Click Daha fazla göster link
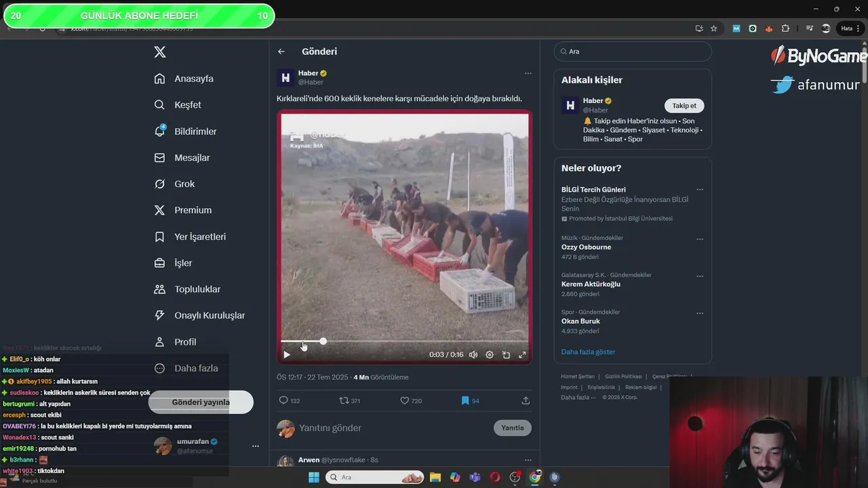Screen dimensions: 868x488 [x=588, y=352]
